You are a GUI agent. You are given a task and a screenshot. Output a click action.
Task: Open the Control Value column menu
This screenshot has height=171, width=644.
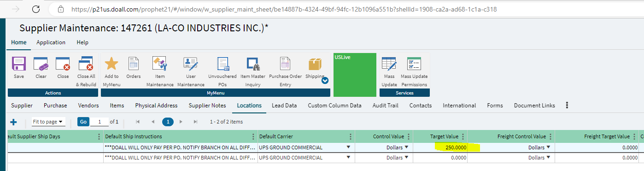coord(408,136)
